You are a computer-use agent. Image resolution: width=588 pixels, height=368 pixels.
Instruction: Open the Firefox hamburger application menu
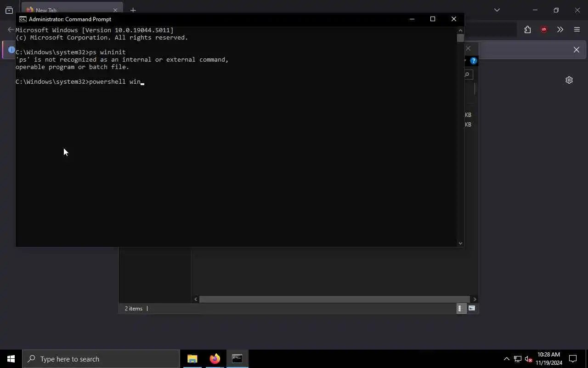[577, 29]
